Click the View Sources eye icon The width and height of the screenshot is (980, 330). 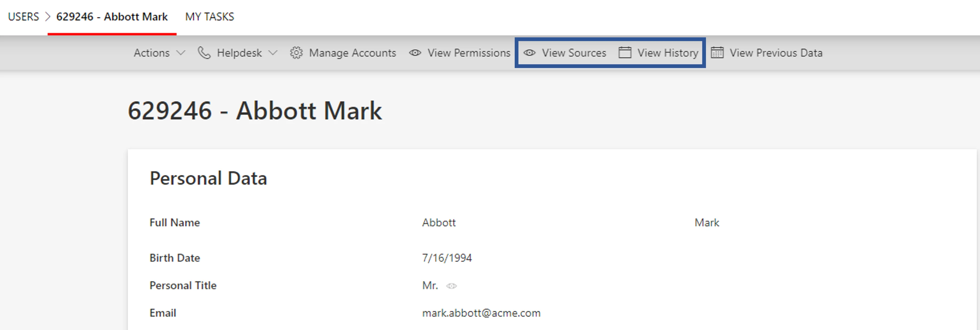(529, 53)
